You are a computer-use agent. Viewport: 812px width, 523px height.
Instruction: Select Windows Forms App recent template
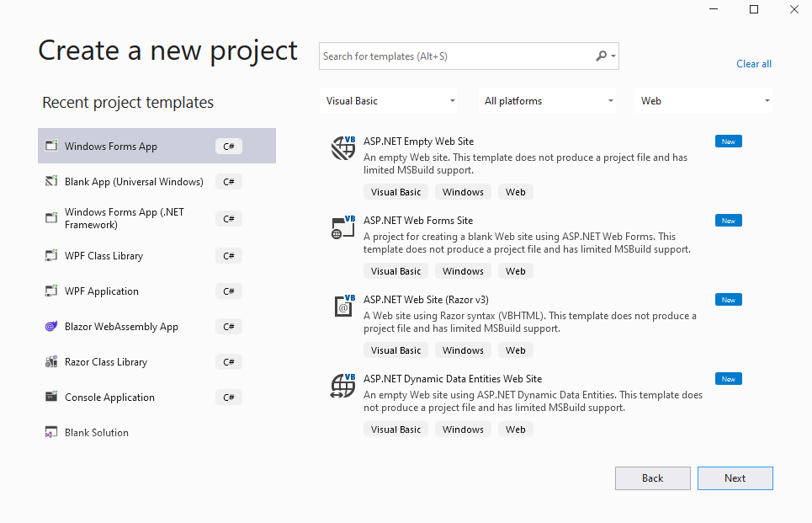tap(157, 146)
